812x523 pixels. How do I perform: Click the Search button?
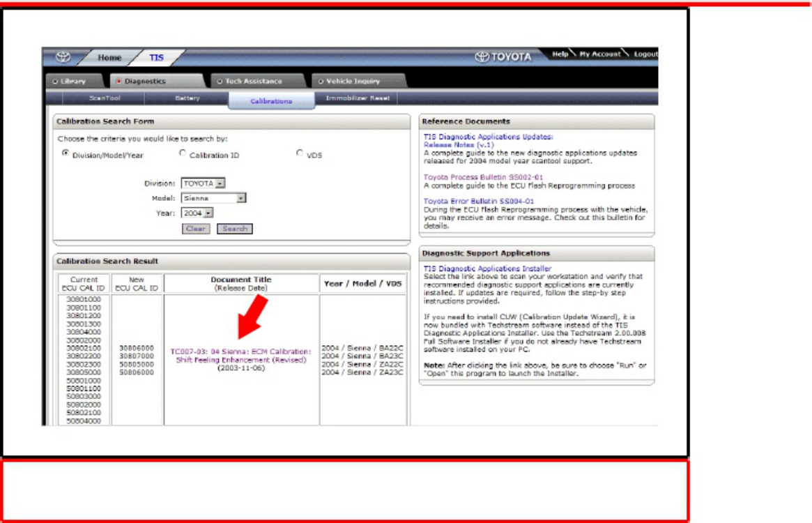pos(235,229)
